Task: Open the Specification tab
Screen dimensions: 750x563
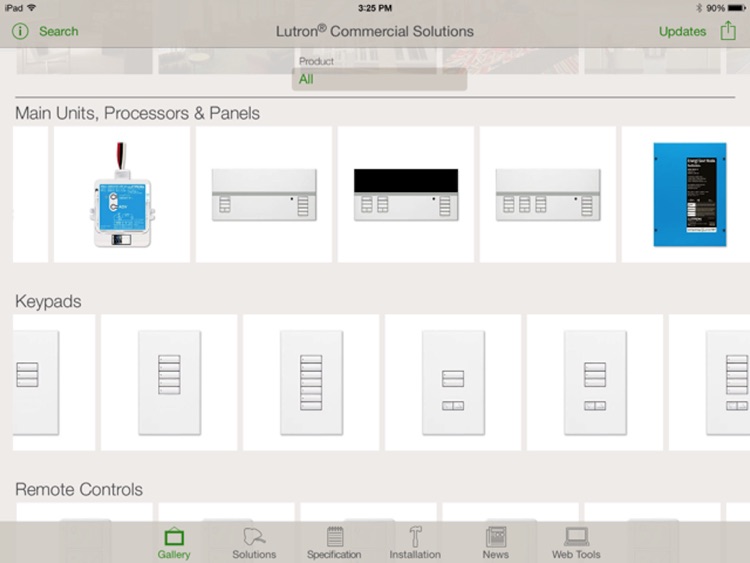Action: (334, 543)
